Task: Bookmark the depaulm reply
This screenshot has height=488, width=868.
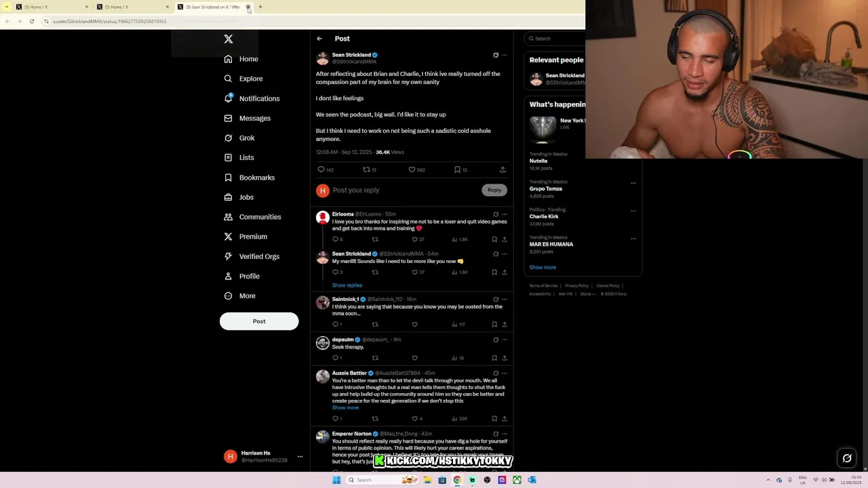Action: point(494,358)
